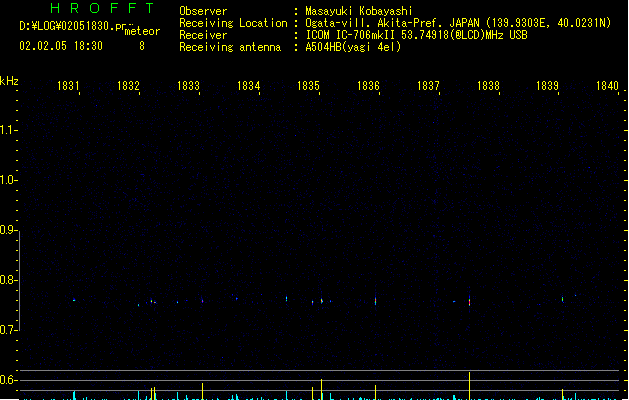Click the 1840 time axis marker

point(607,85)
